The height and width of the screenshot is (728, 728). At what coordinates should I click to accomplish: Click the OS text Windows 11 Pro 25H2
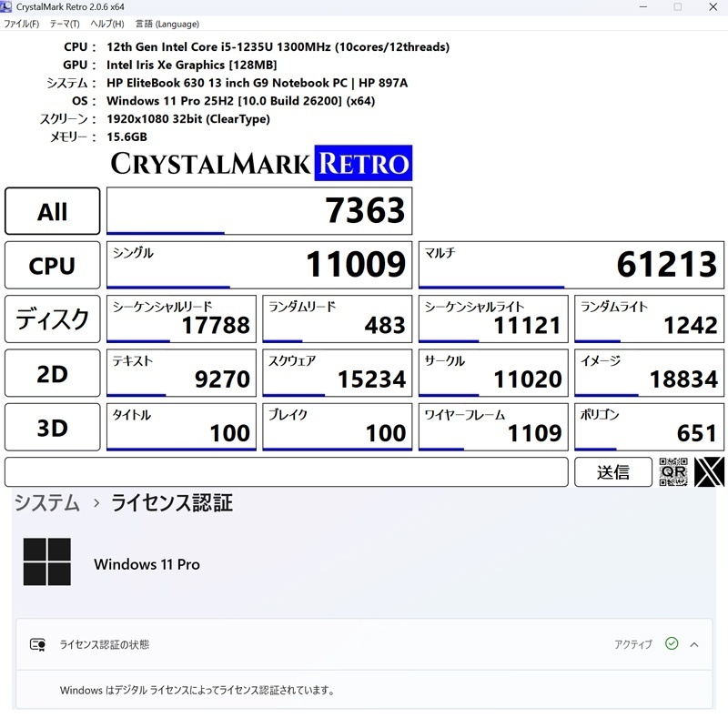pos(240,101)
